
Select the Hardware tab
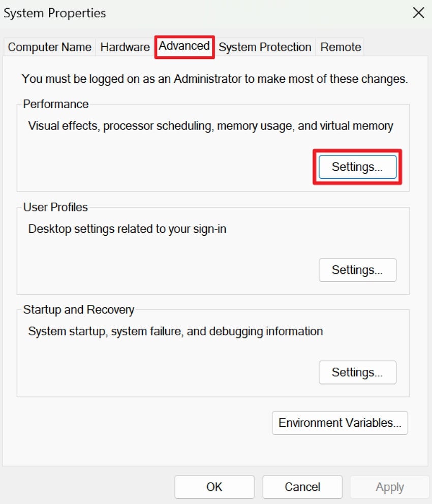pyautogui.click(x=125, y=47)
